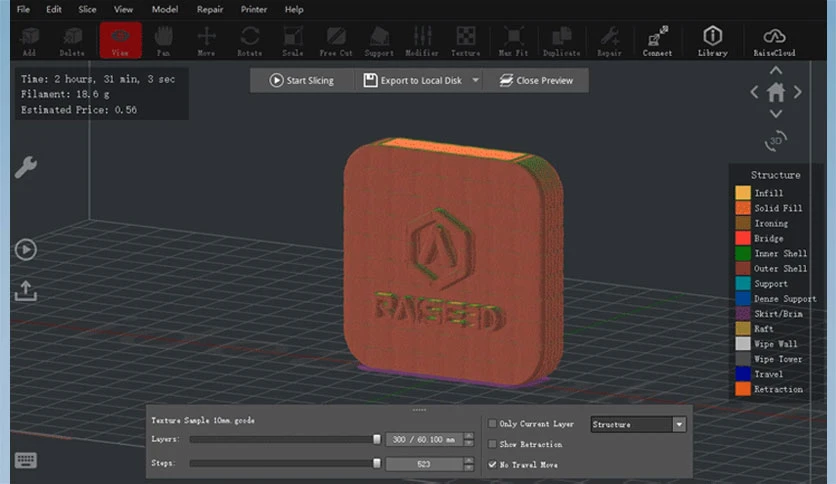Click the Max Fit icon
Image resolution: width=836 pixels, height=484 pixels.
[513, 41]
